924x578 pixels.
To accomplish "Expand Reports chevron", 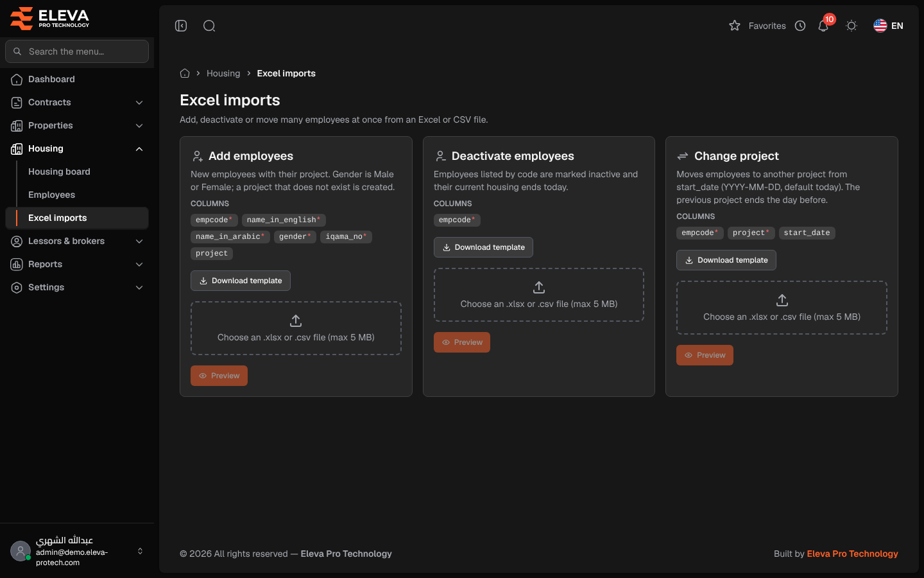I will pos(139,265).
